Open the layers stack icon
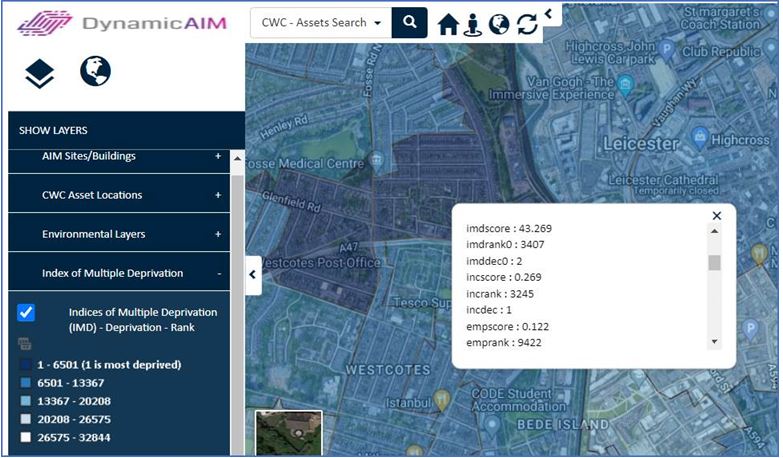The width and height of the screenshot is (783, 458). [x=39, y=73]
